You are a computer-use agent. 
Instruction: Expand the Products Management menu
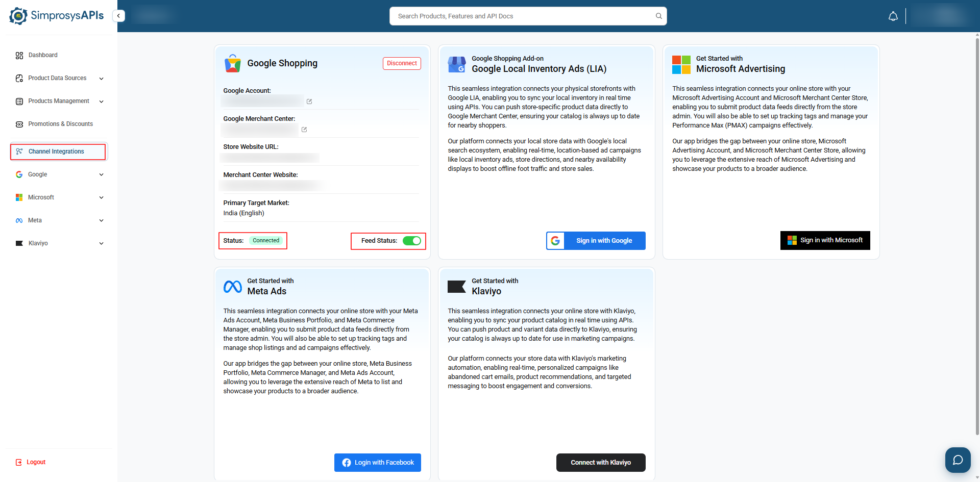(x=102, y=102)
